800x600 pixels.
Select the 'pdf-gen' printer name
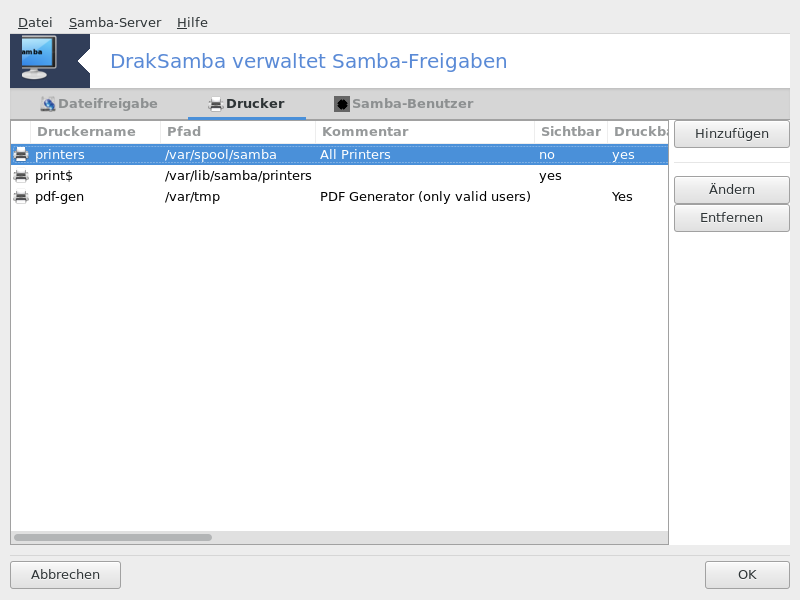pos(59,197)
